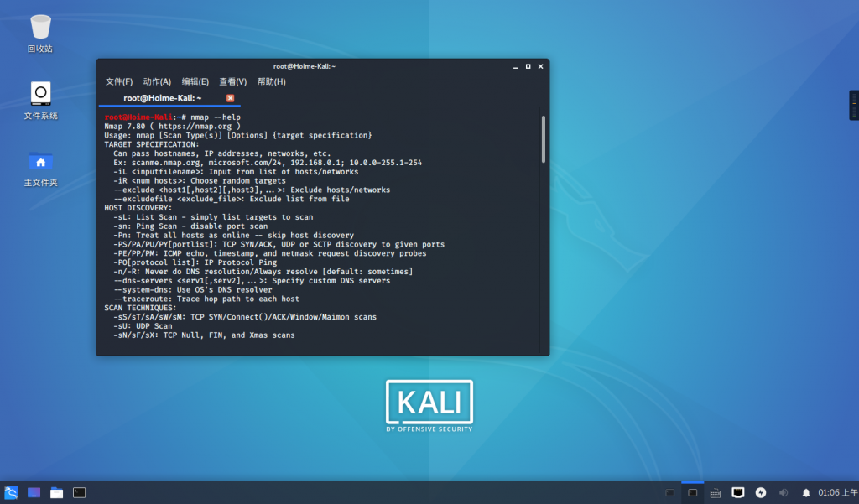
Task: Click the '-sN/sF/sX: TCP Null, FIN' line
Action: (x=204, y=335)
